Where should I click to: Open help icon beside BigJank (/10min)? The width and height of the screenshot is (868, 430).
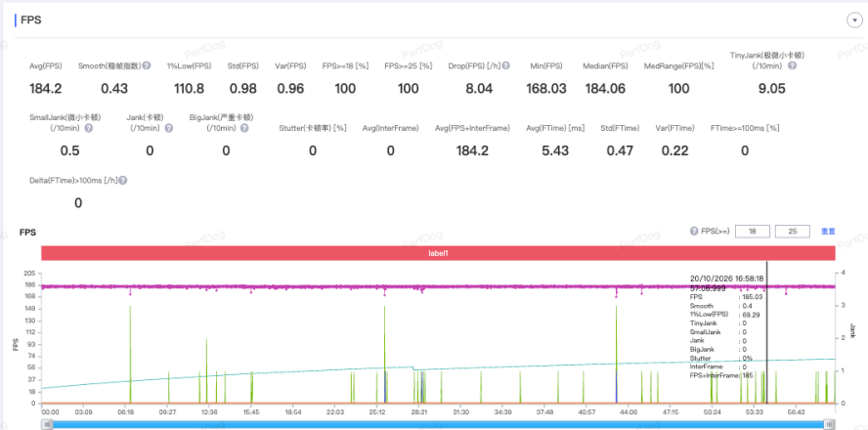244,128
